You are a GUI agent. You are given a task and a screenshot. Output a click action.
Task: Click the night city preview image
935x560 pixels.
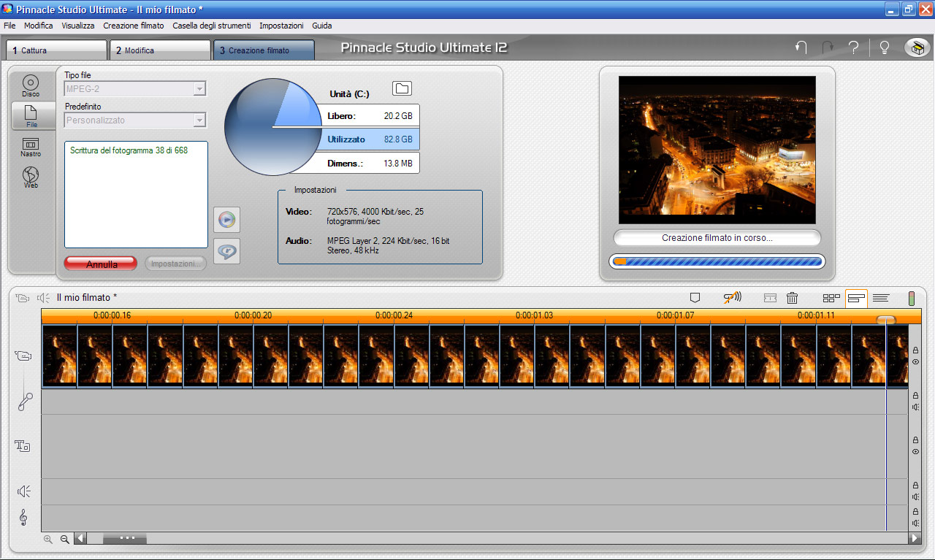point(717,150)
